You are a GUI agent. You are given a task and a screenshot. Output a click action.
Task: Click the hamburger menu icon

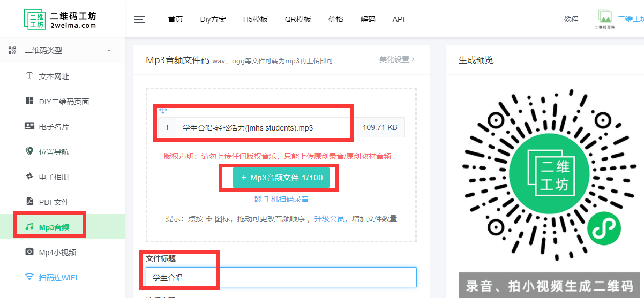140,19
